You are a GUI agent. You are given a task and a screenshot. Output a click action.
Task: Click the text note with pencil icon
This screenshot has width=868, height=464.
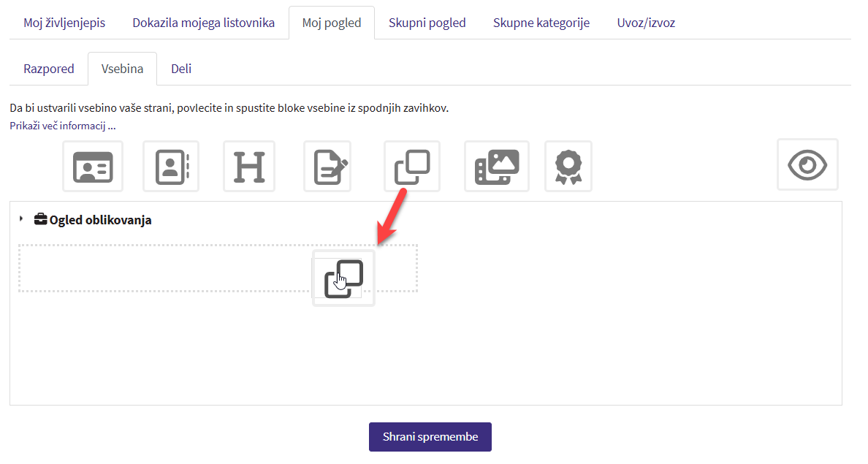[x=327, y=167]
